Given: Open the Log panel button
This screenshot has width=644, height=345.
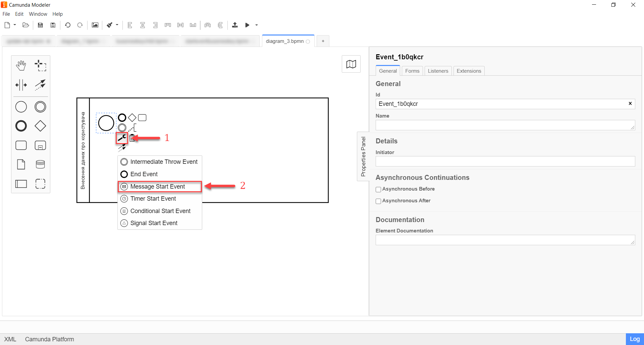Looking at the screenshot, I should click(x=634, y=339).
